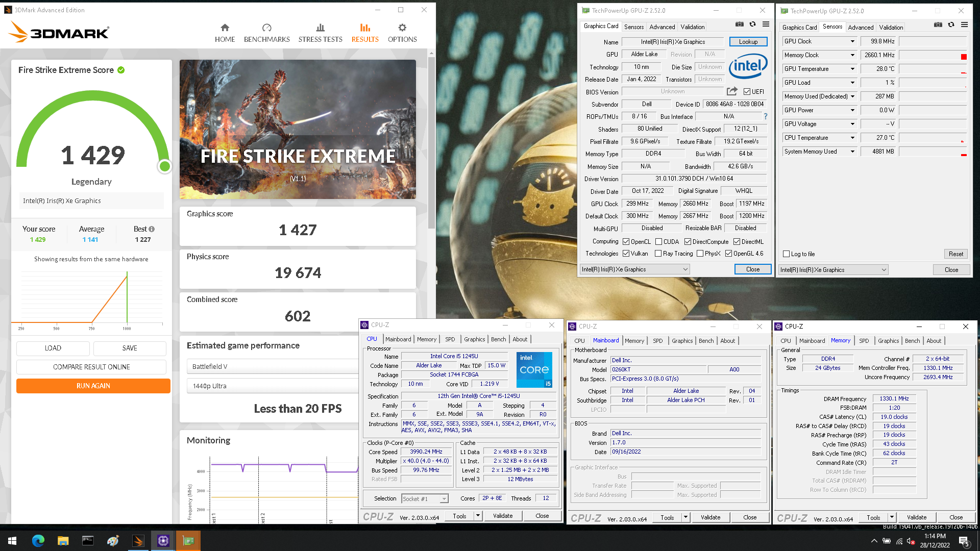Open the BENCHMARKS gauge icon in 3DMark
This screenshot has width=980, height=551.
pyautogui.click(x=266, y=28)
